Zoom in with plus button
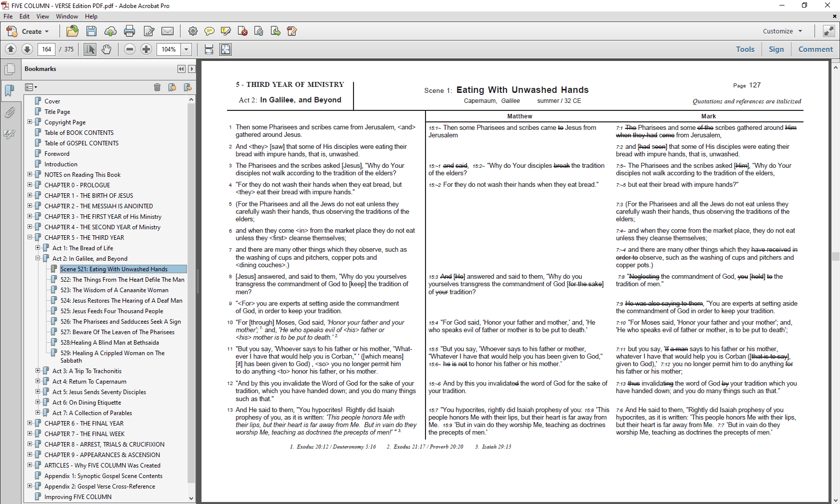The width and height of the screenshot is (840, 504). coord(146,49)
